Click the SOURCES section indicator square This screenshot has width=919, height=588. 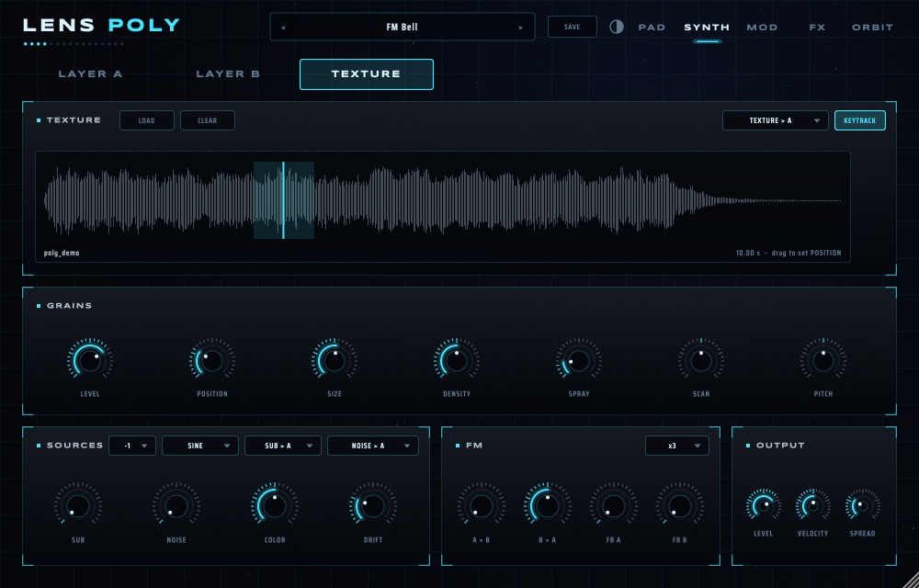click(x=39, y=446)
